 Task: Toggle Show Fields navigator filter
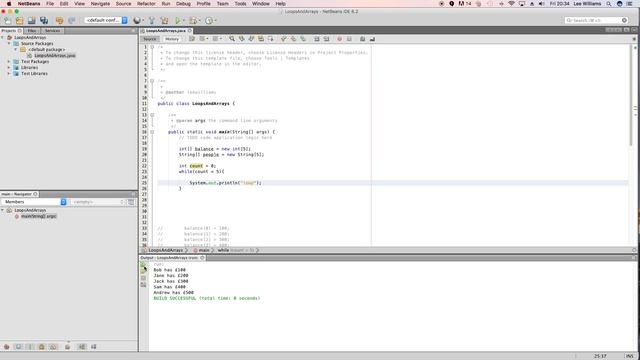pyautogui.click(x=18, y=347)
